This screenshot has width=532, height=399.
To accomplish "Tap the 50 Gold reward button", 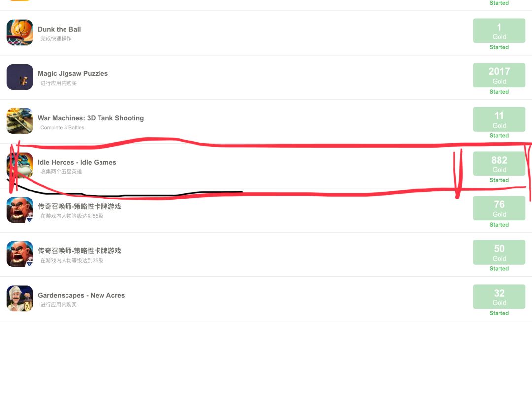I will (499, 252).
